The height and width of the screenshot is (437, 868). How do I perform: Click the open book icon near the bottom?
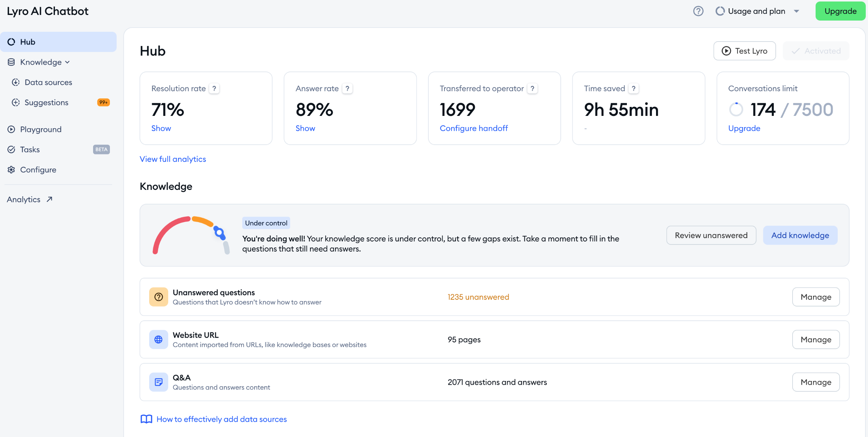(146, 419)
